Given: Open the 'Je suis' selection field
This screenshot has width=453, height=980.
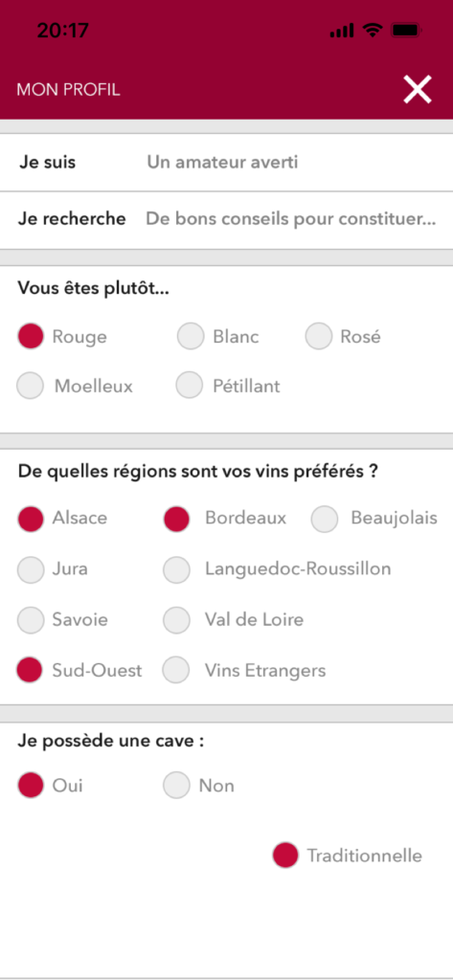Looking at the screenshot, I should [226, 163].
